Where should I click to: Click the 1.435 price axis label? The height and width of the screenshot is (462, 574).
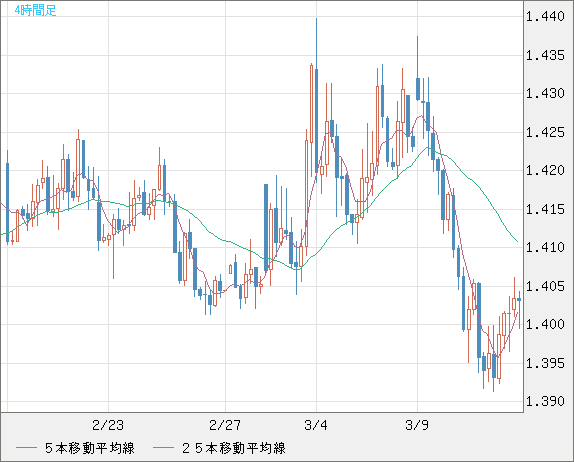545,55
